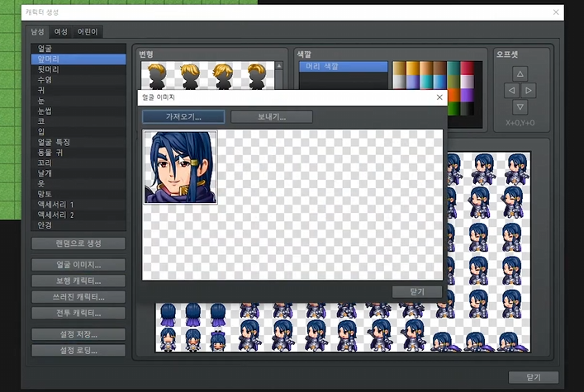Switch to the 남성 tab

click(38, 32)
